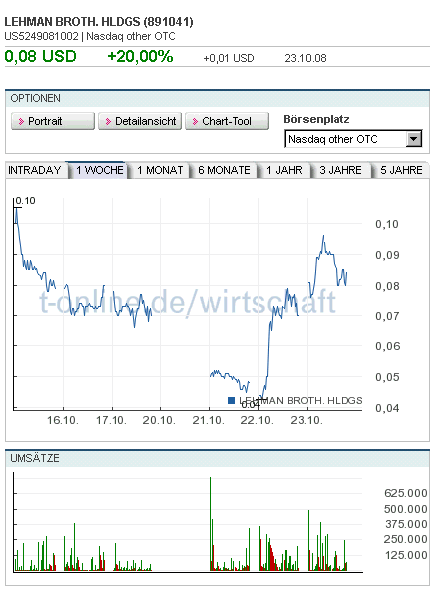Screen dimensions: 433x590
Task: Click the arrow icon on Chart-Tool button
Action: click(x=195, y=122)
